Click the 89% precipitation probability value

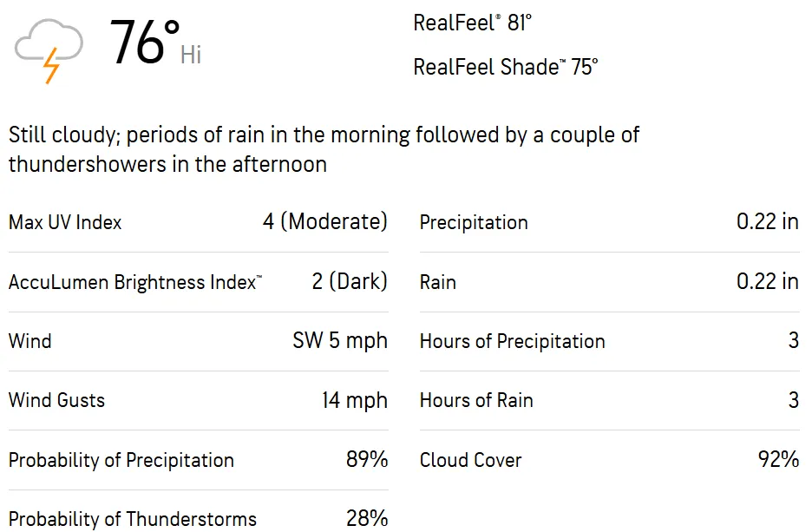tap(367, 460)
